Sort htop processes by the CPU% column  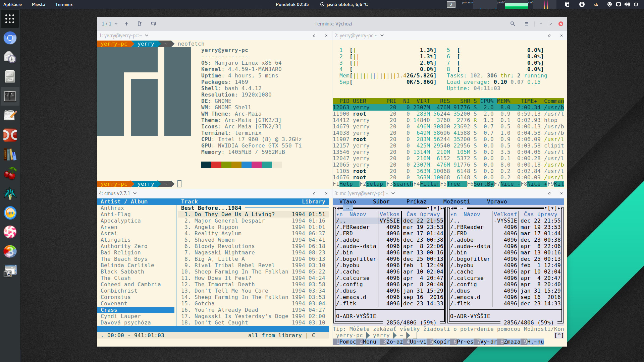(x=487, y=101)
